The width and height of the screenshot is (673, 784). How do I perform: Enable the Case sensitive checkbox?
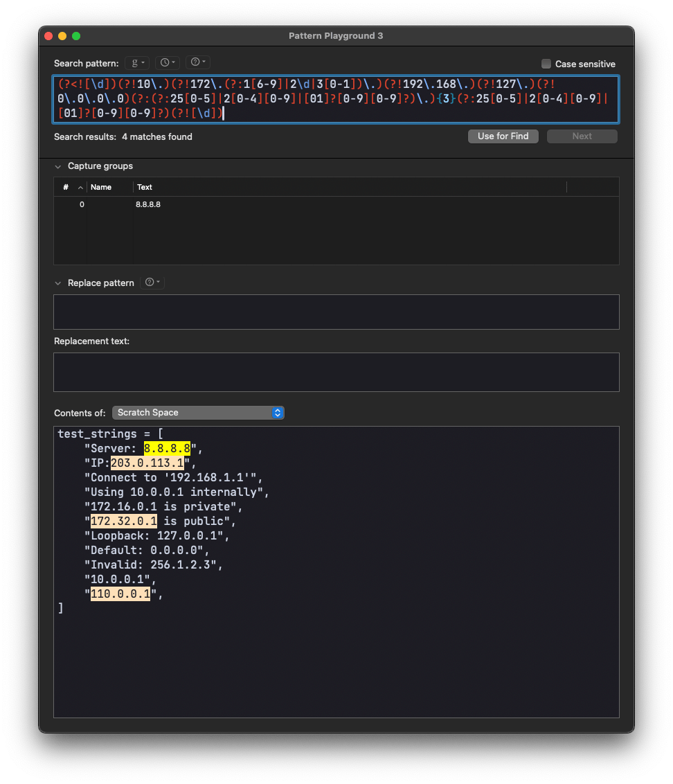click(x=546, y=64)
